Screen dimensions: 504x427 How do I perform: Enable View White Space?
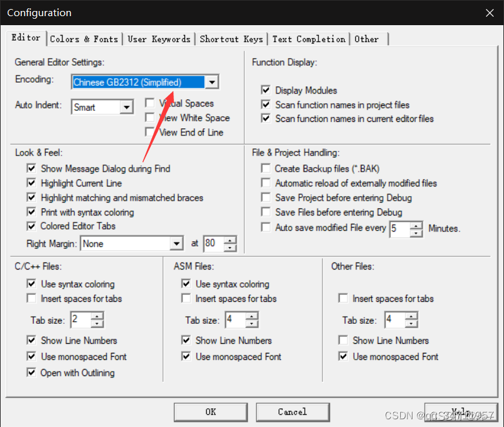point(150,117)
